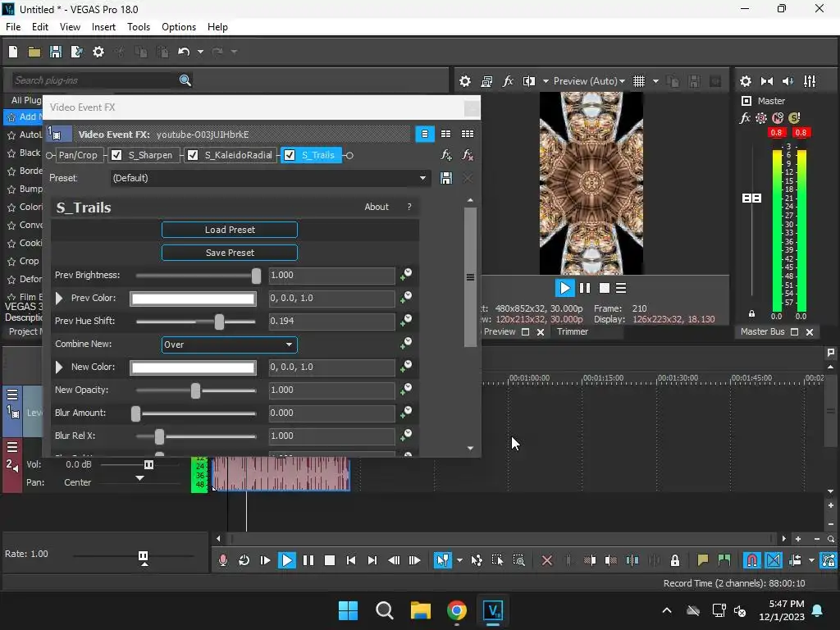
Task: Animate Prev Brightness parameter
Action: click(x=406, y=275)
